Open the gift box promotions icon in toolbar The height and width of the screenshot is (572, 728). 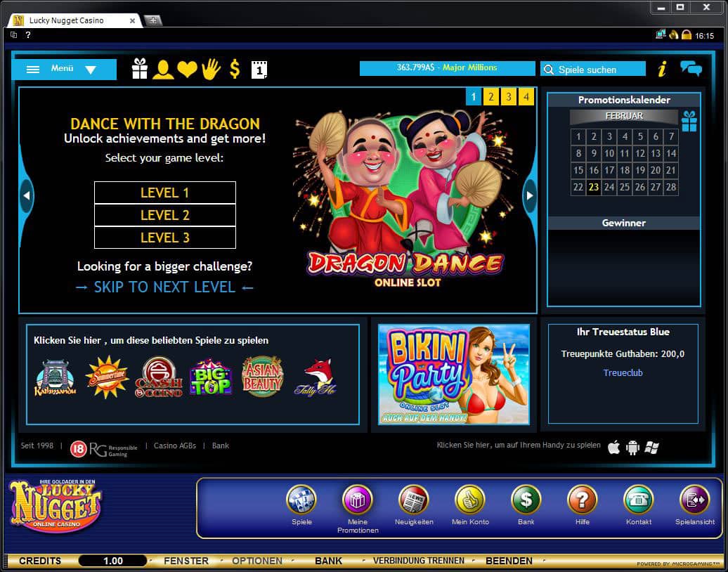(x=139, y=69)
